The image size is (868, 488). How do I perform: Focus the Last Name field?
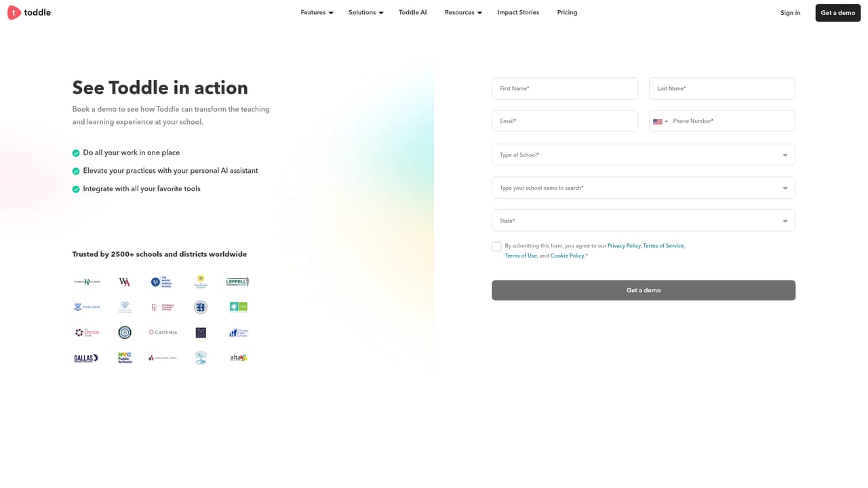click(x=722, y=89)
